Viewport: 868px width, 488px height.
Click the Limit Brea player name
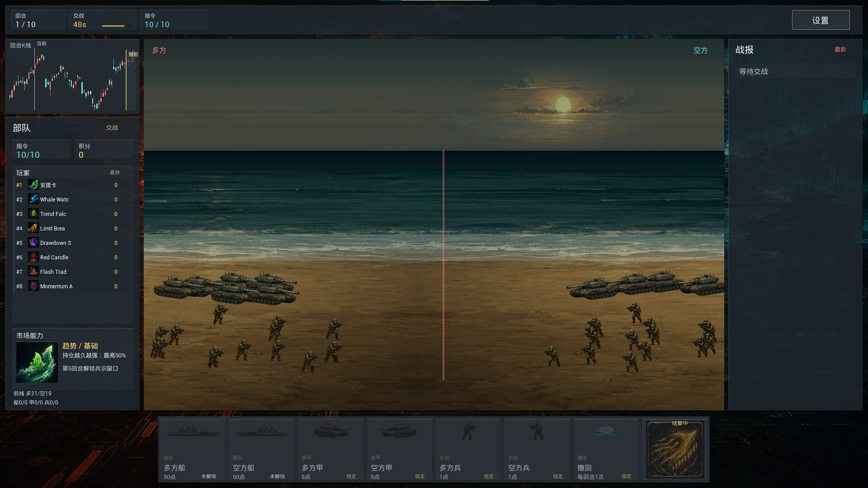(52, 228)
